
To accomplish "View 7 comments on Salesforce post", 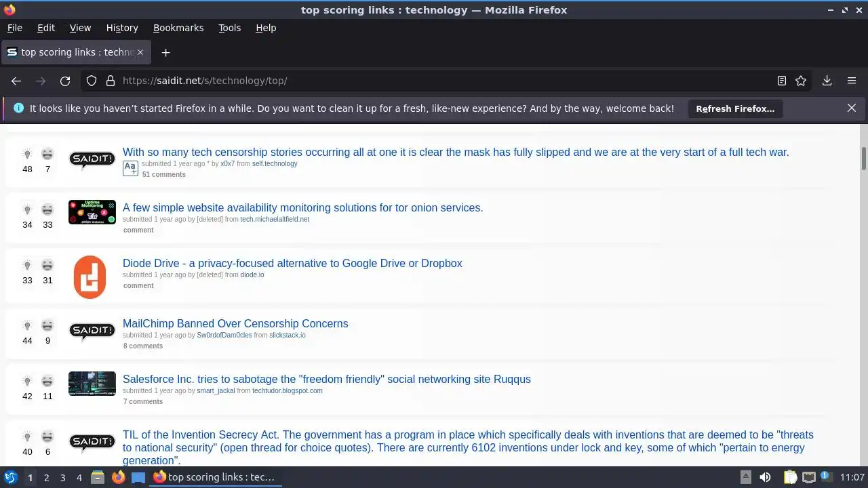I will (x=143, y=402).
